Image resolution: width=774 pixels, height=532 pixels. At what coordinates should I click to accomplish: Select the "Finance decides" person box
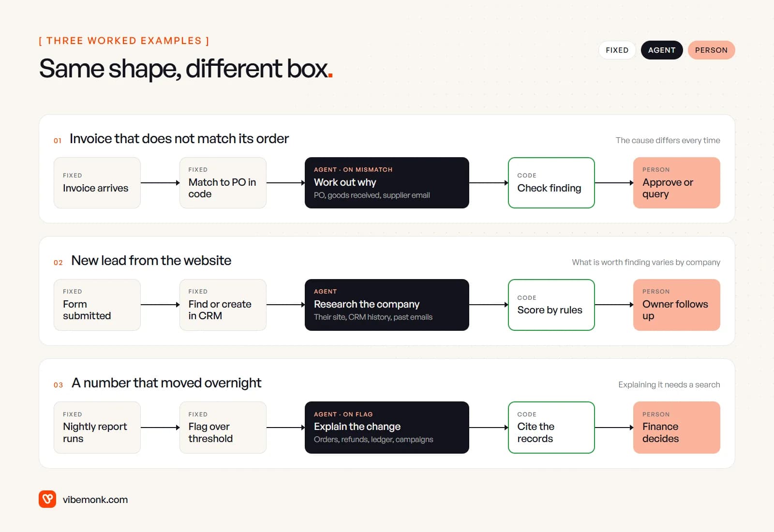coord(677,428)
